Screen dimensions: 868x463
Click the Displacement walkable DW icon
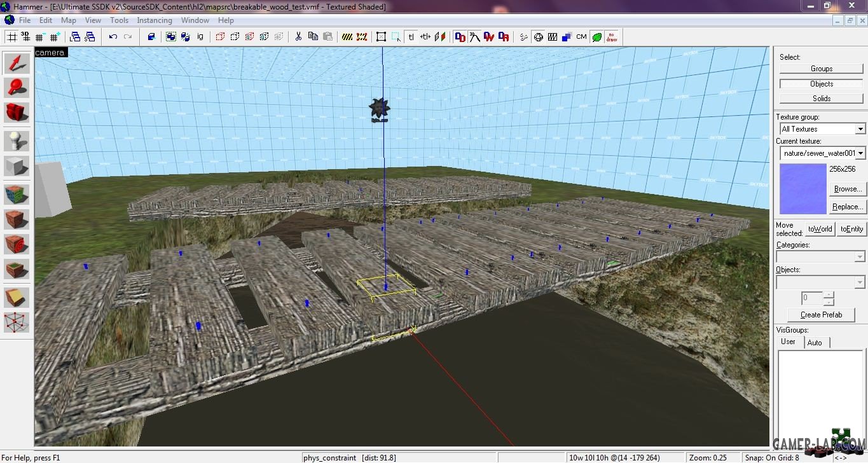click(489, 37)
